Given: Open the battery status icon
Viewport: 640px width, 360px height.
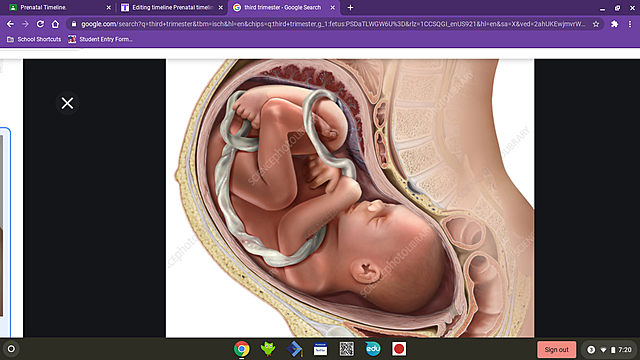Looking at the screenshot, I should click(613, 350).
